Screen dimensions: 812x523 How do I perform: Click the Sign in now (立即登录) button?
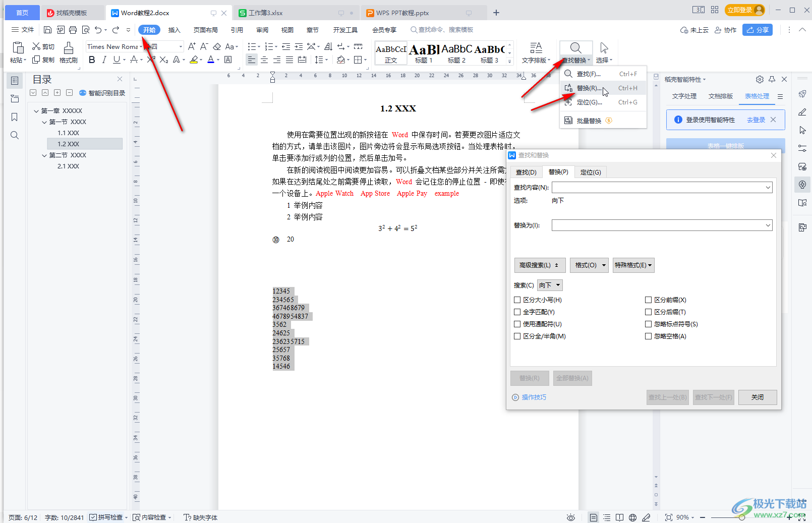(745, 10)
